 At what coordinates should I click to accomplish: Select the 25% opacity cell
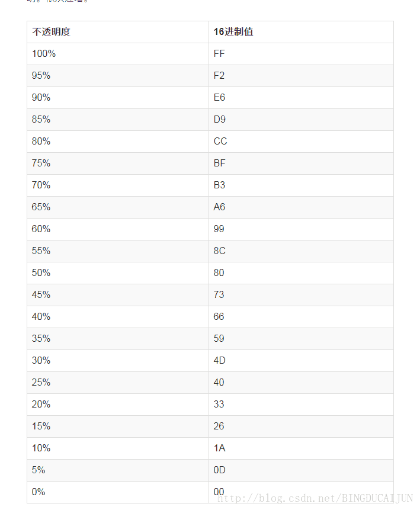point(118,383)
